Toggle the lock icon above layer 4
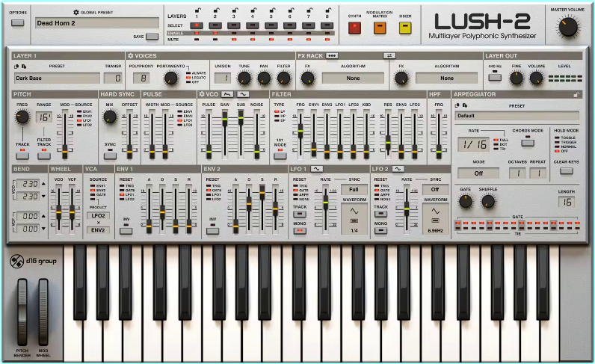 click(253, 10)
